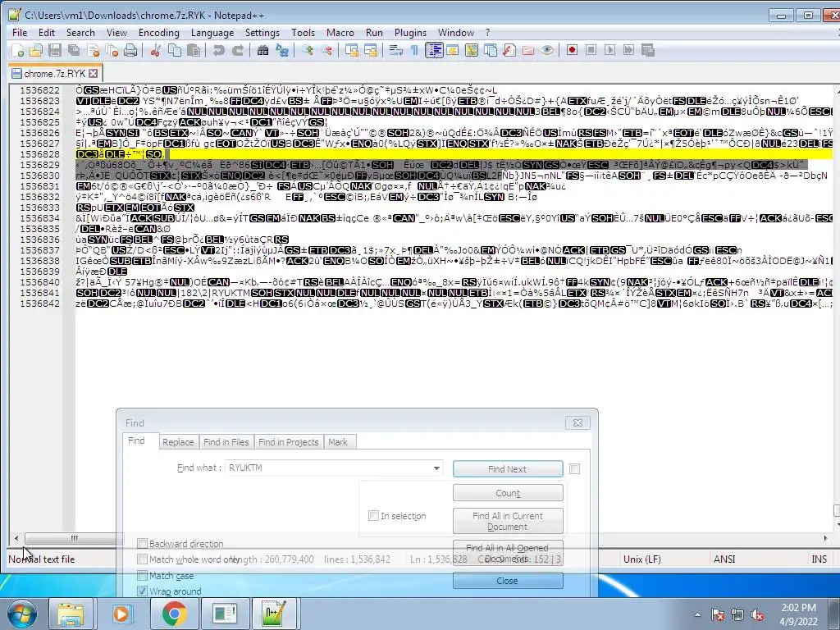
Task: Close the chrome.7z.RYK tab with its X
Action: point(94,73)
